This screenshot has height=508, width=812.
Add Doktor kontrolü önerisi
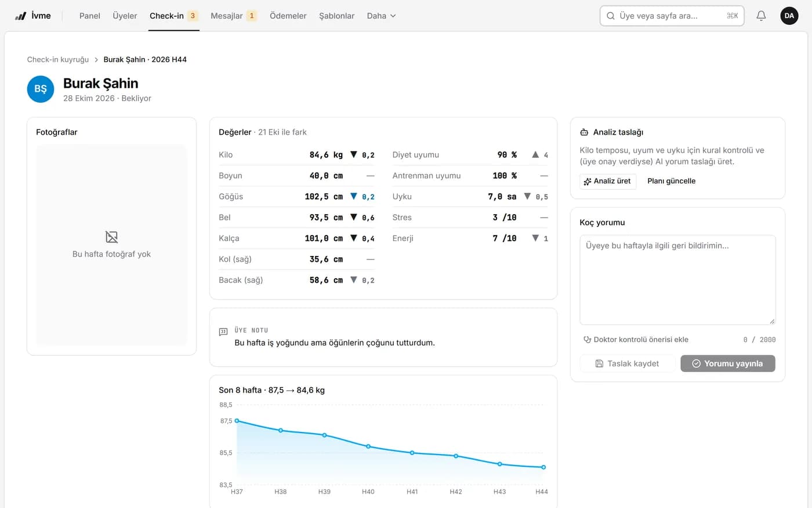636,340
